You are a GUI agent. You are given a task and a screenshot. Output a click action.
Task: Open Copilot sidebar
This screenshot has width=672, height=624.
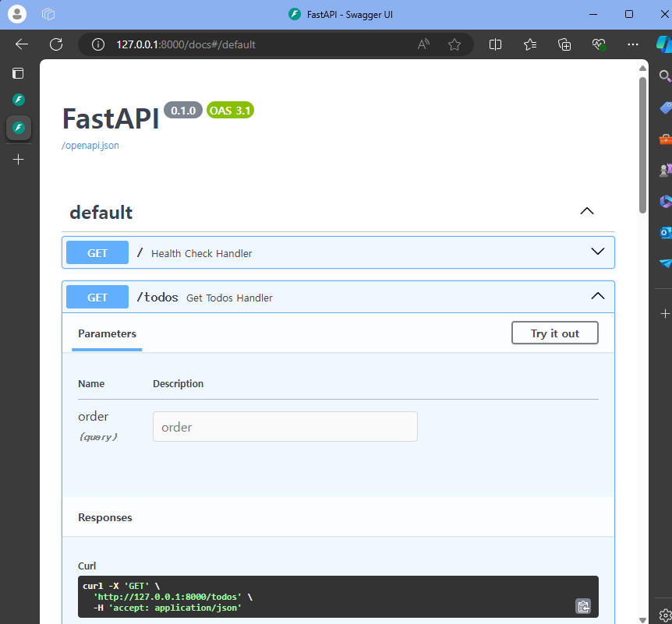pyautogui.click(x=664, y=44)
